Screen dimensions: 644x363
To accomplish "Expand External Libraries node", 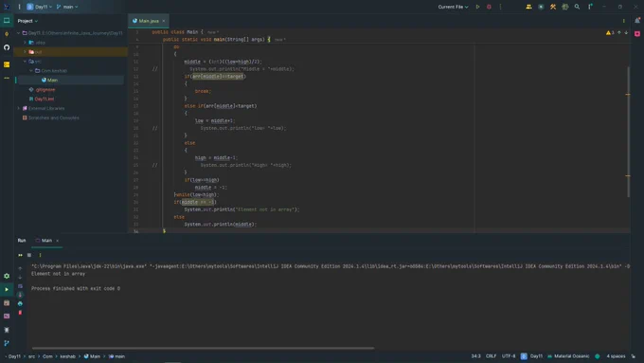I will [19, 108].
